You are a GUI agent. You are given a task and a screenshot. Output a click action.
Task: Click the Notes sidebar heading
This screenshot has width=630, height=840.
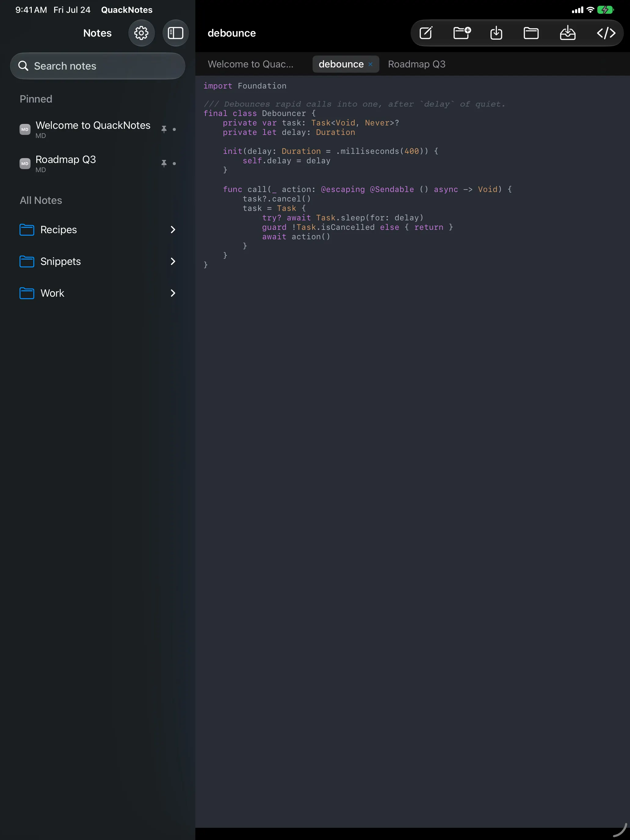[x=97, y=33]
